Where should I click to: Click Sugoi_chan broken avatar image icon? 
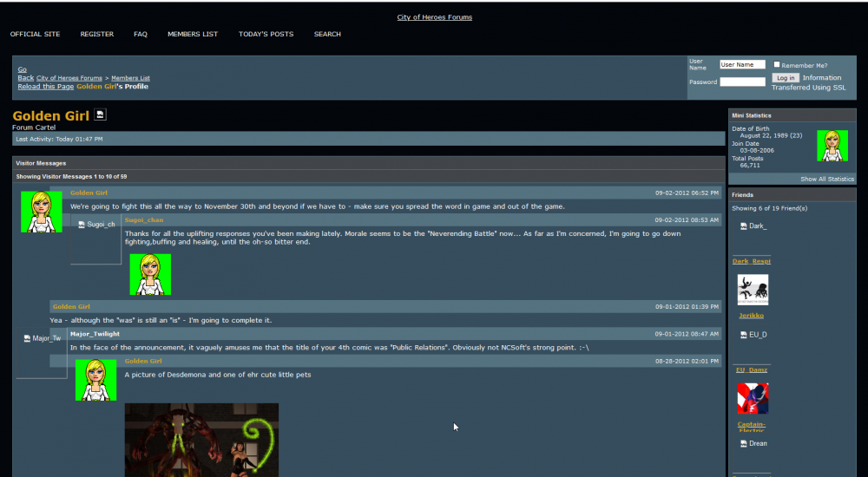tap(82, 225)
